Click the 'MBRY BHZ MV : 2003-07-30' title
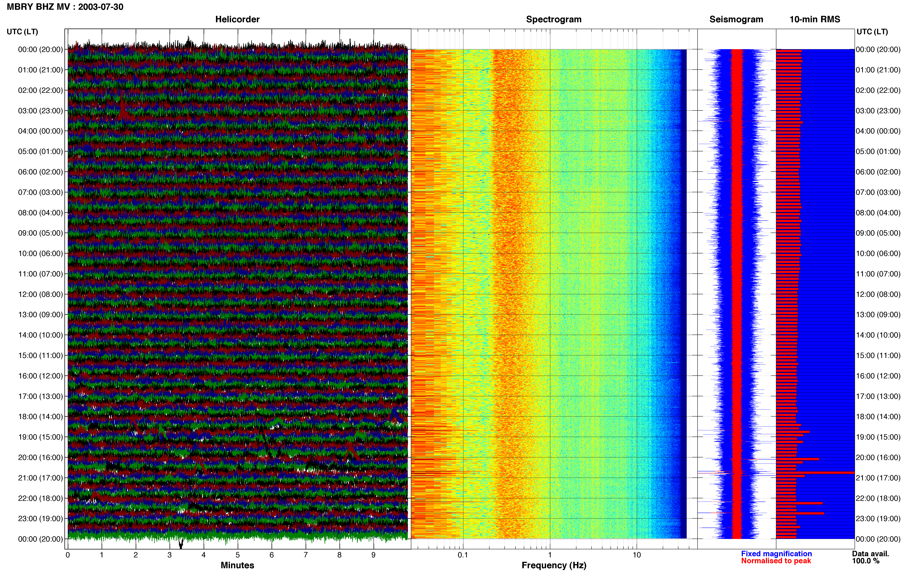This screenshot has width=924, height=578. tap(65, 7)
